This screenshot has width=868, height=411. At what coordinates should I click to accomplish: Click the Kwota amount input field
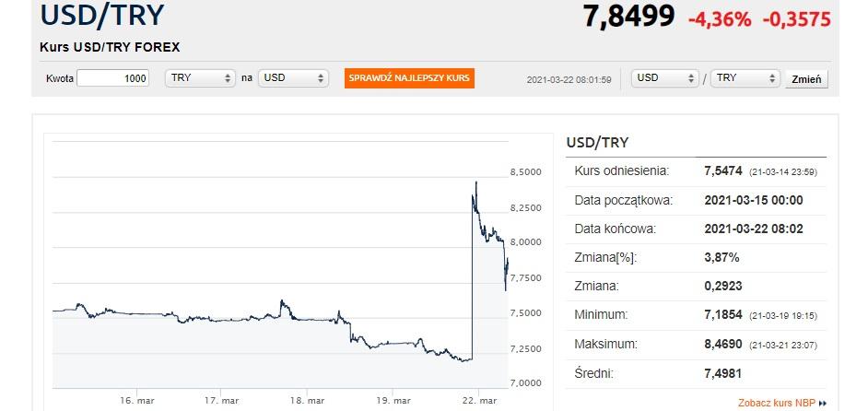[x=113, y=78]
